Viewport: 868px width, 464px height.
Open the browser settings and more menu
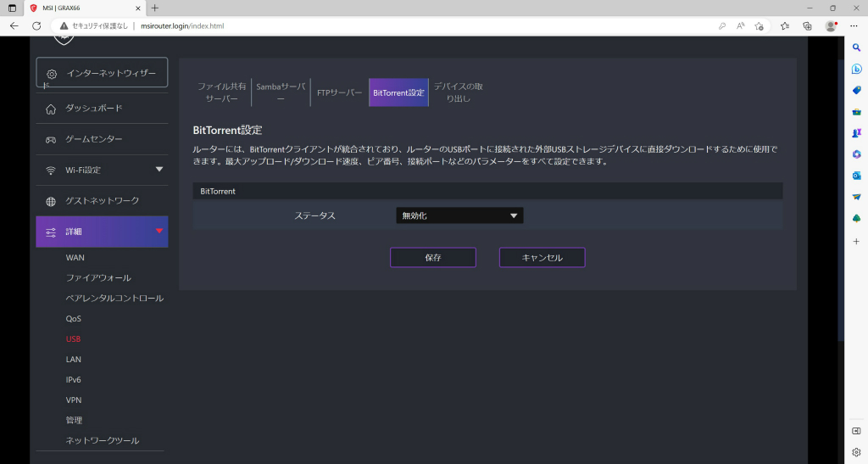point(854,26)
